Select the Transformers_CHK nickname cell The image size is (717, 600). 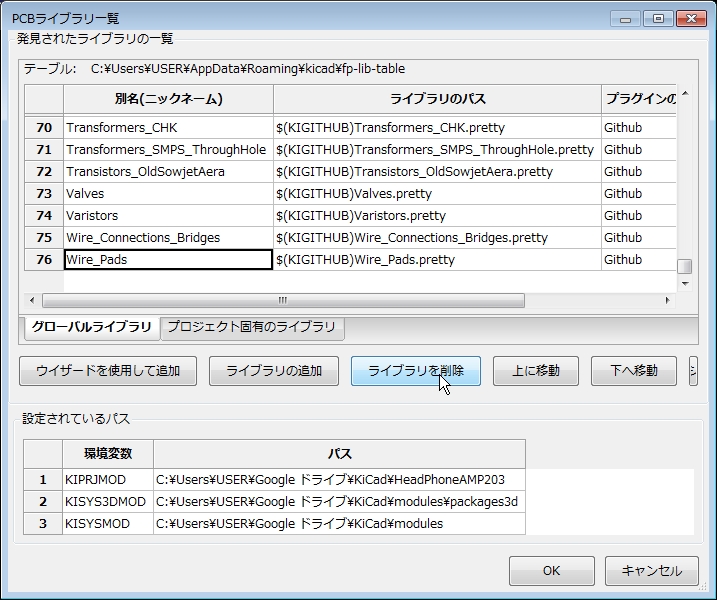(x=168, y=128)
